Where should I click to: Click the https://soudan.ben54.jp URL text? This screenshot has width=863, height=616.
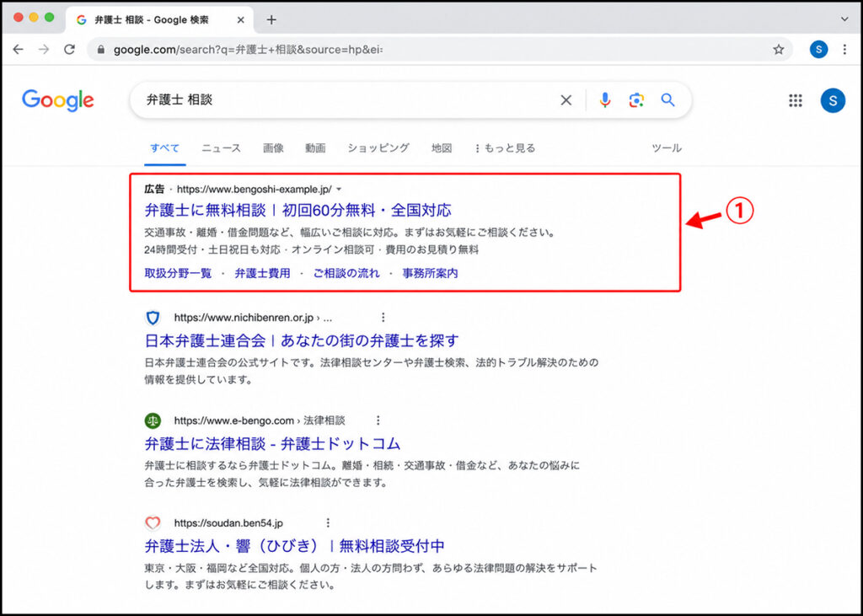tap(228, 523)
